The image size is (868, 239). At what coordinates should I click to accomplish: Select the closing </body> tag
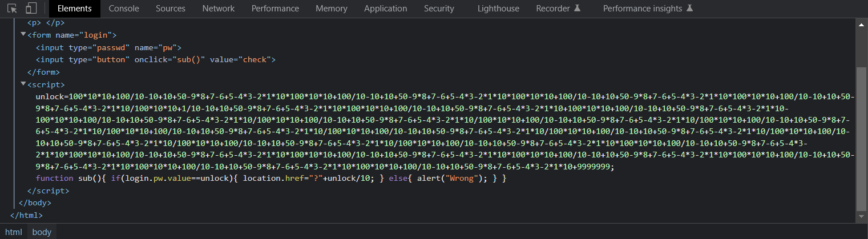coord(35,202)
